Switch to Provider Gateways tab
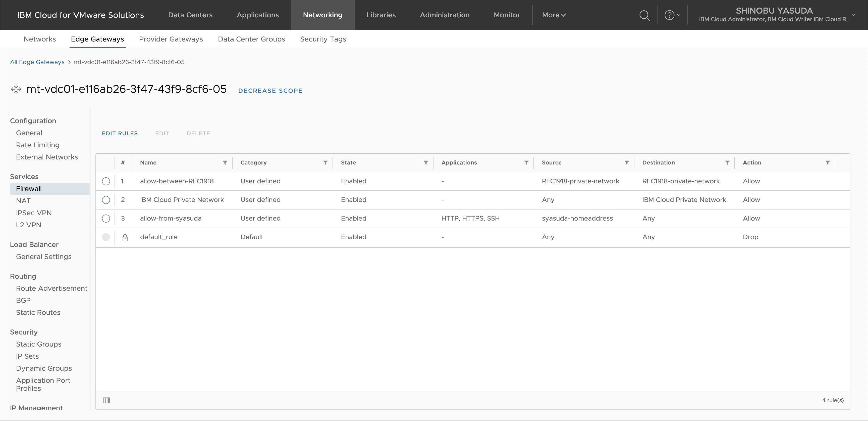The height and width of the screenshot is (421, 868). 171,39
